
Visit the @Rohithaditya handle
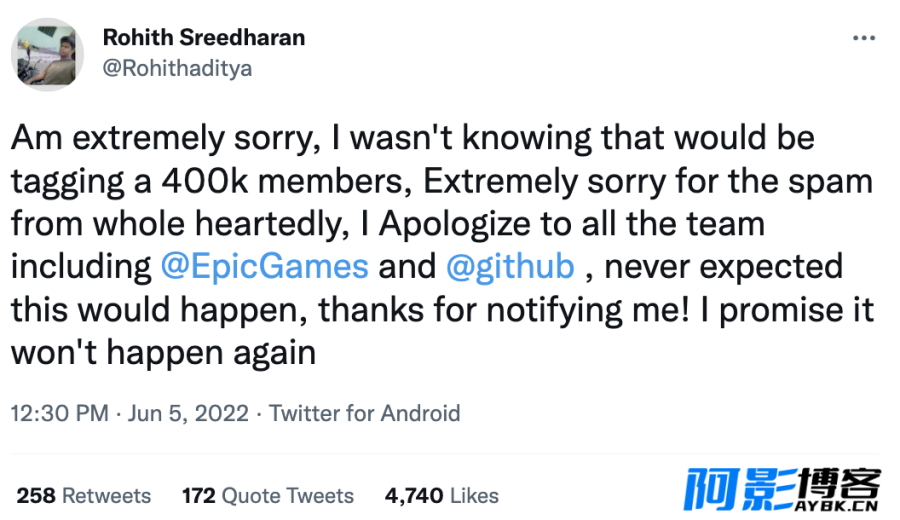coord(177,68)
